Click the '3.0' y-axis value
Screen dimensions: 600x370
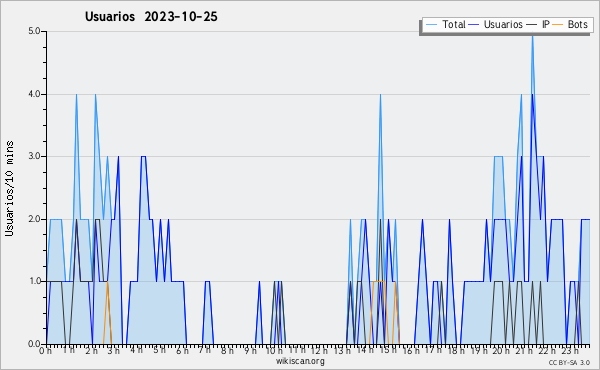tap(34, 156)
